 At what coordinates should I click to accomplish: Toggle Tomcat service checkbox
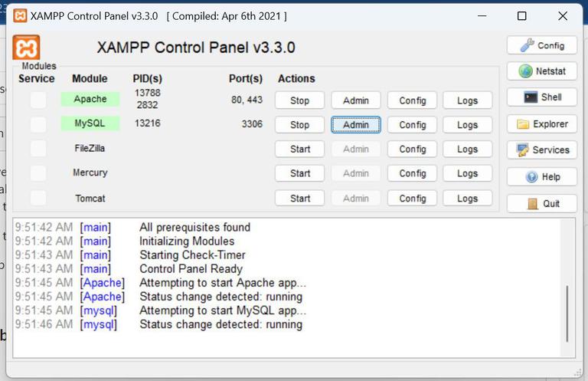pos(38,198)
